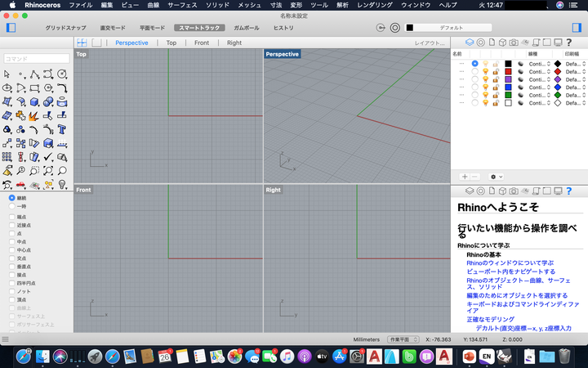The height and width of the screenshot is (368, 588).
Task: Open linetype dropdown for the purple layer
Action: coord(540,79)
